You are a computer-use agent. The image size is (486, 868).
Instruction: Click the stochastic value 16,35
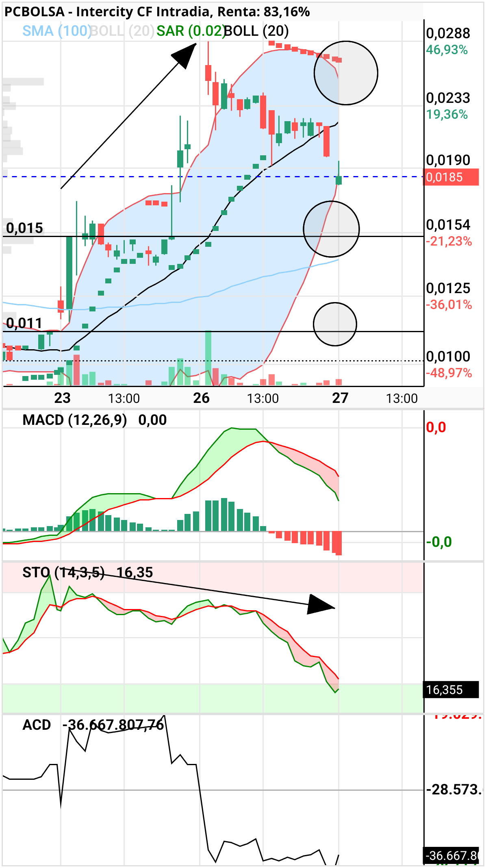coord(135,572)
